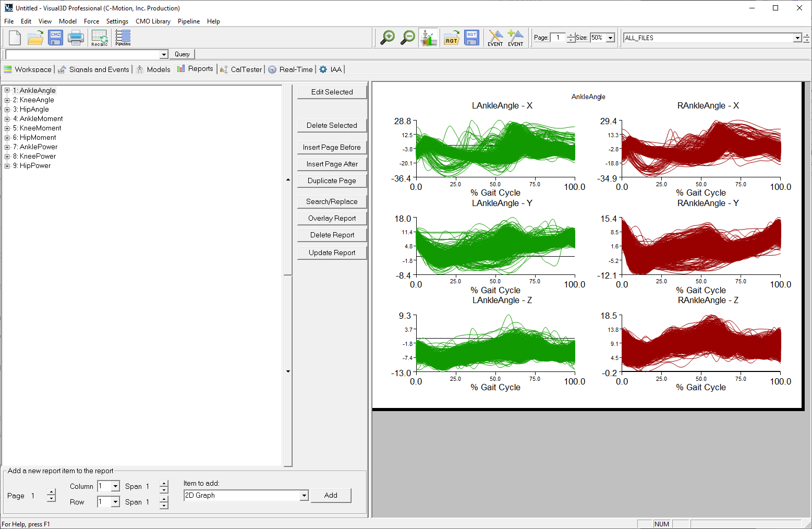
Task: Open the IAA tab
Action: (x=330, y=69)
